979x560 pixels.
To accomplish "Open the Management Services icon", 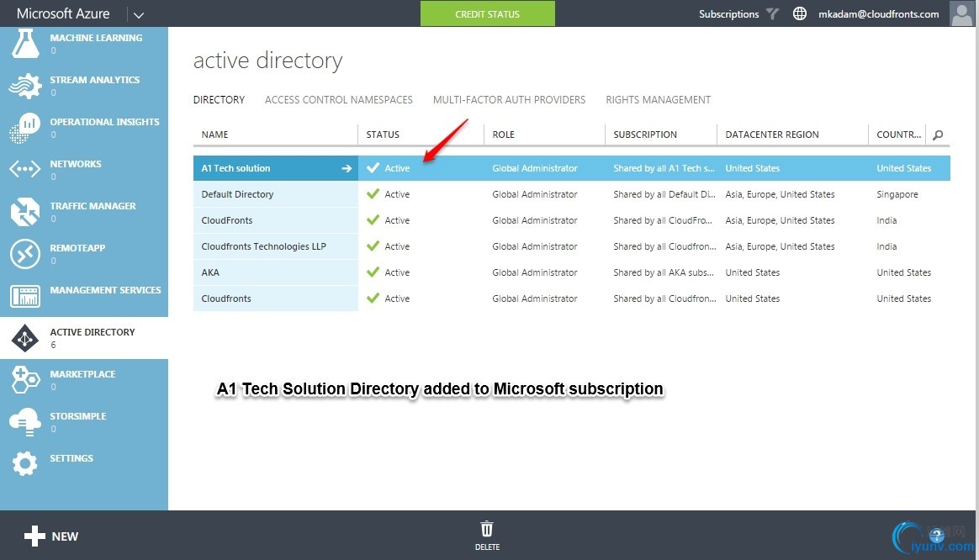I will point(24,296).
